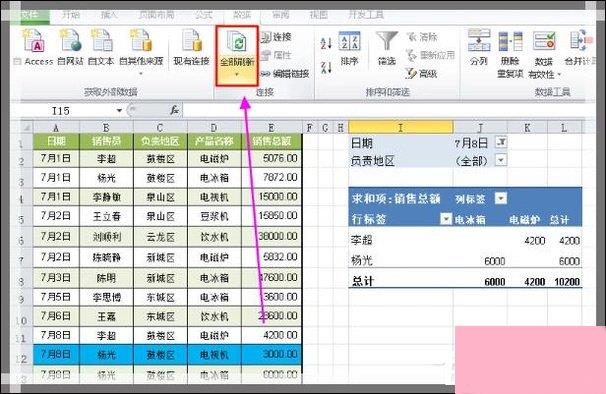This screenshot has width=606, height=394.
Task: Click the select-all corner of the sheet
Action: 26,127
